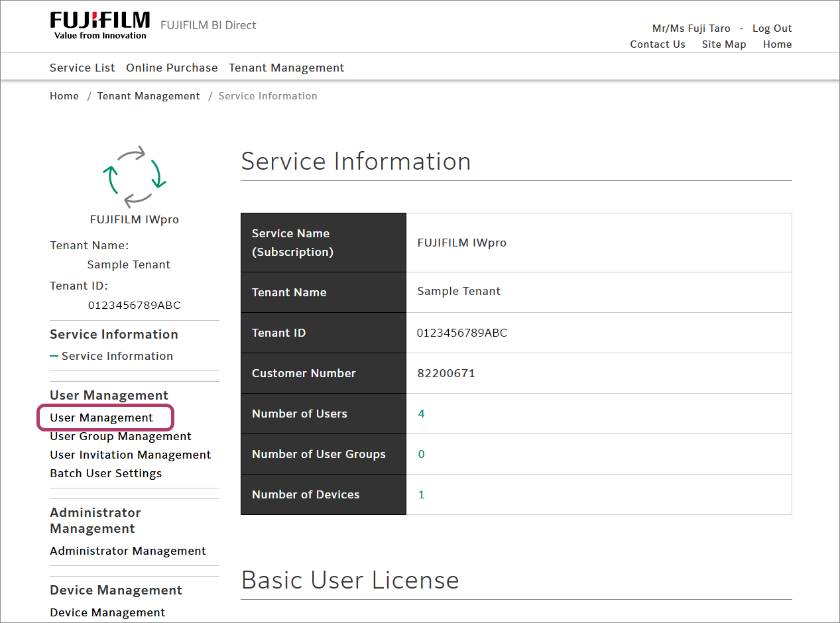Viewport: 840px width, 623px height.
Task: Navigate to Tenant Management breadcrumb
Action: pyautogui.click(x=149, y=96)
